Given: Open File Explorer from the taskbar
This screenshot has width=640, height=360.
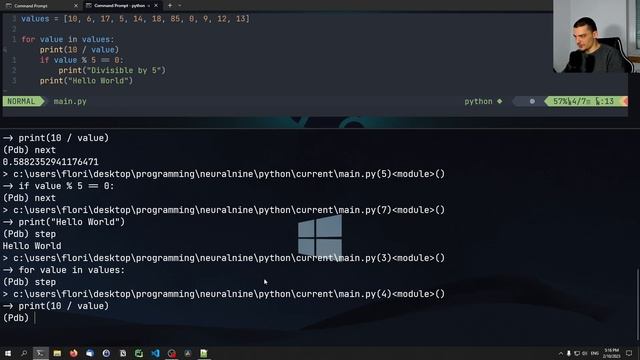Looking at the screenshot, I should [57, 353].
